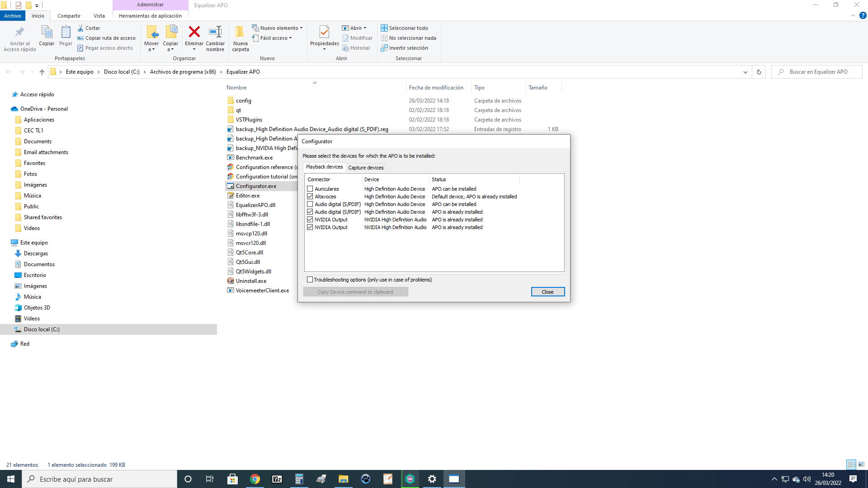Uncheck the second NVIDIA Output checkbox

coord(310,227)
